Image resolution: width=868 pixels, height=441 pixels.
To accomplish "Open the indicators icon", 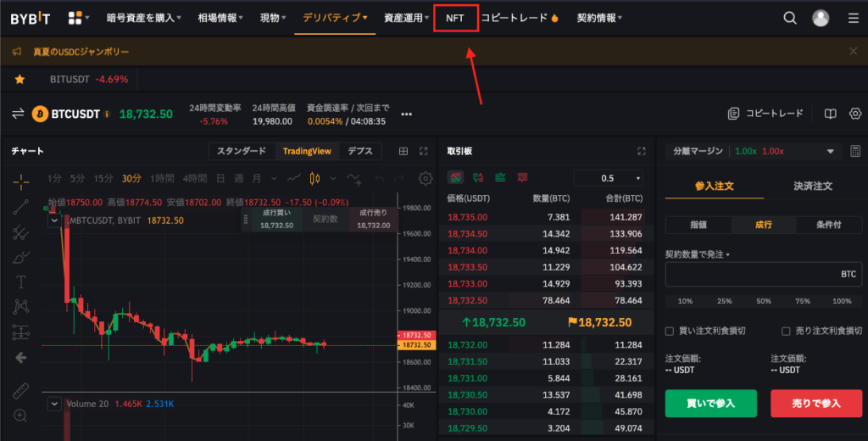I will pos(354,178).
